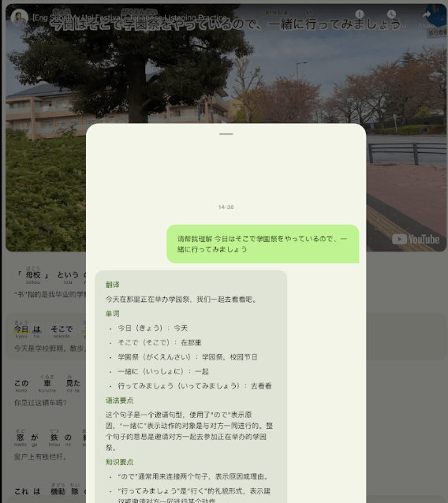Select the word 母校 in the transcript
448x503 pixels.
33,275
